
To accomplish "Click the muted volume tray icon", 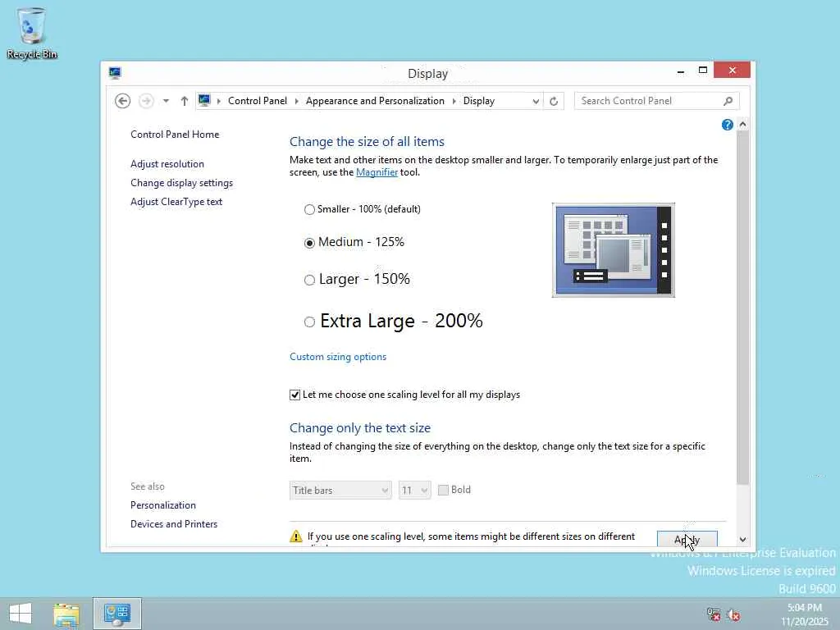I will 733,614.
